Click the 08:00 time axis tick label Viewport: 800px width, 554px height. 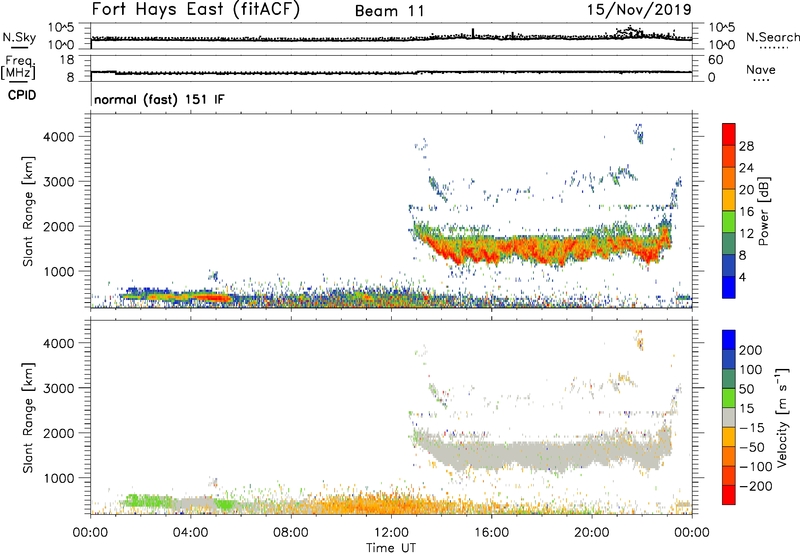(291, 533)
